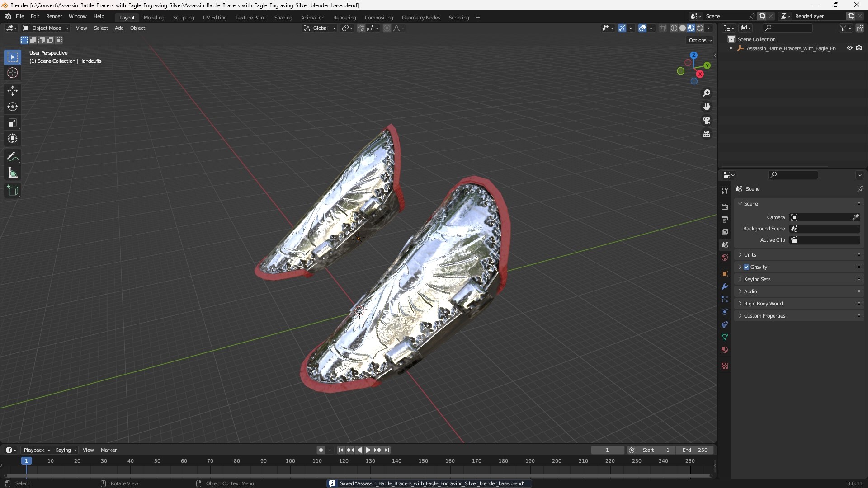The width and height of the screenshot is (868, 488).
Task: Open the Object properties tab
Action: [725, 274]
